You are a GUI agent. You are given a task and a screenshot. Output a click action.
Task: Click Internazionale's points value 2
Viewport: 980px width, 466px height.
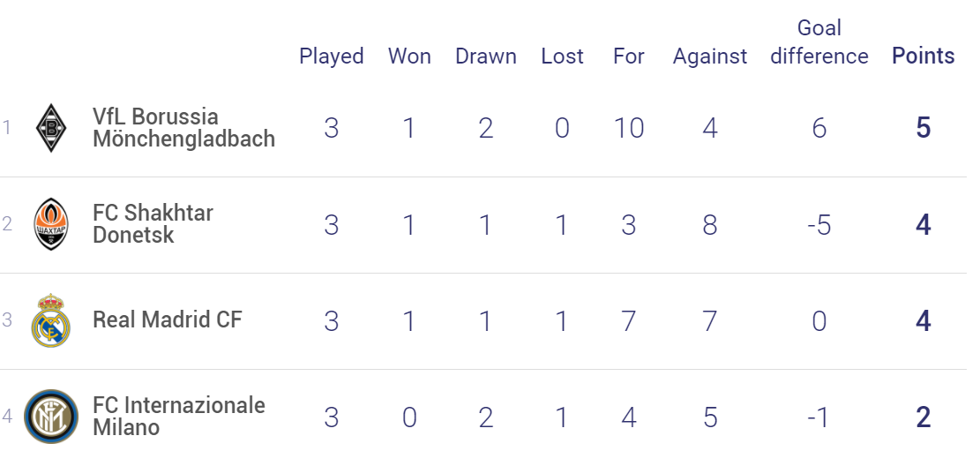click(924, 417)
